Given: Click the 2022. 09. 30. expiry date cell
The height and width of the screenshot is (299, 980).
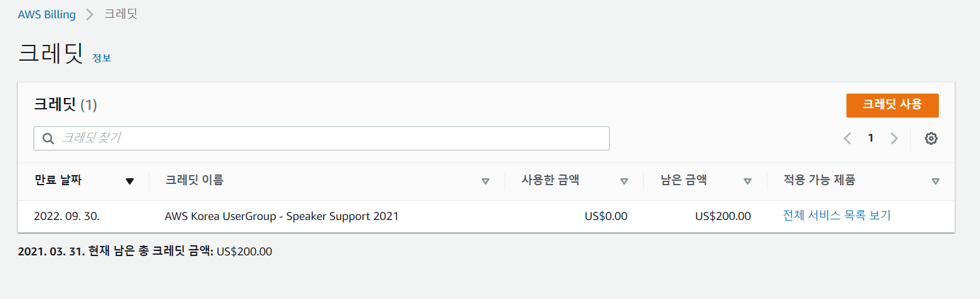Looking at the screenshot, I should [67, 216].
